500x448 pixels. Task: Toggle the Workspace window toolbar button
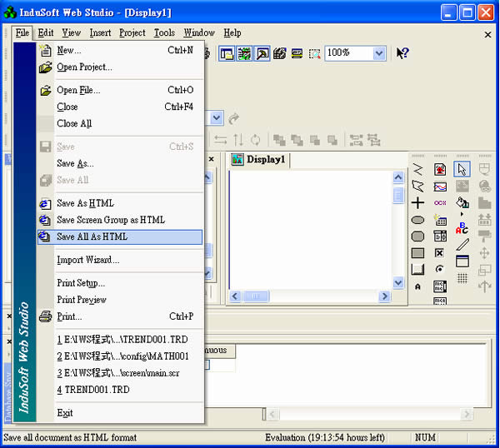227,53
